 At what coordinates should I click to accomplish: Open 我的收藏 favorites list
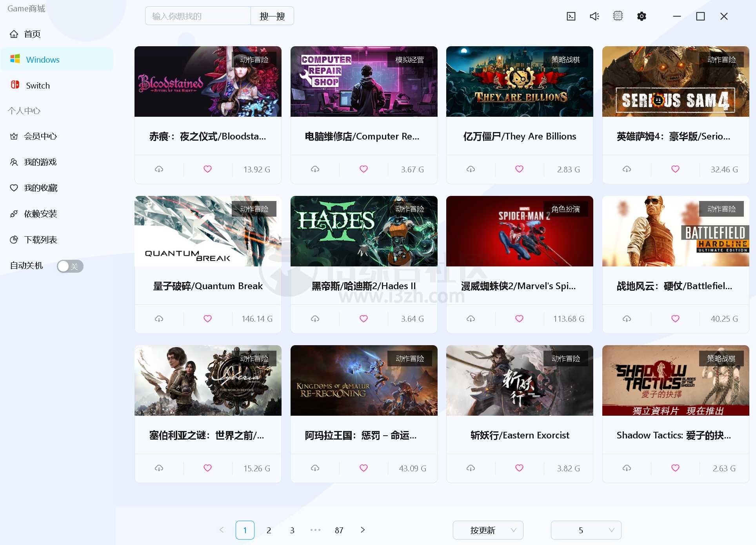click(x=57, y=188)
